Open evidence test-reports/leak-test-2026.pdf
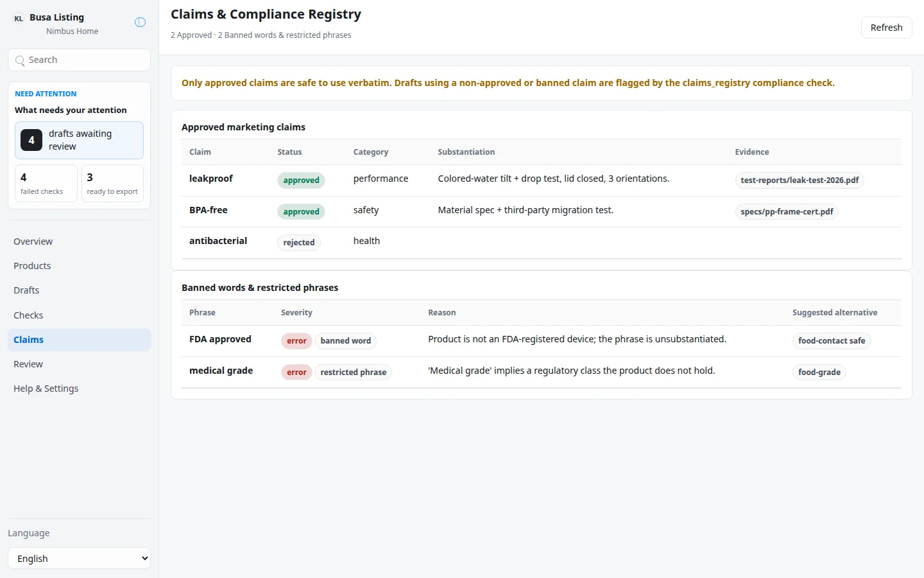924x578 pixels. coord(800,180)
